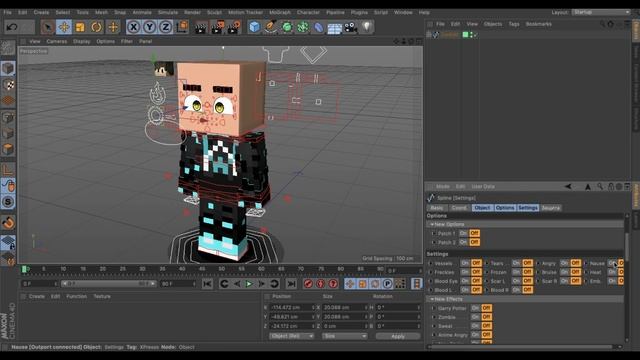Add a Camera object
This screenshot has height=360, width=640.
(x=350, y=27)
